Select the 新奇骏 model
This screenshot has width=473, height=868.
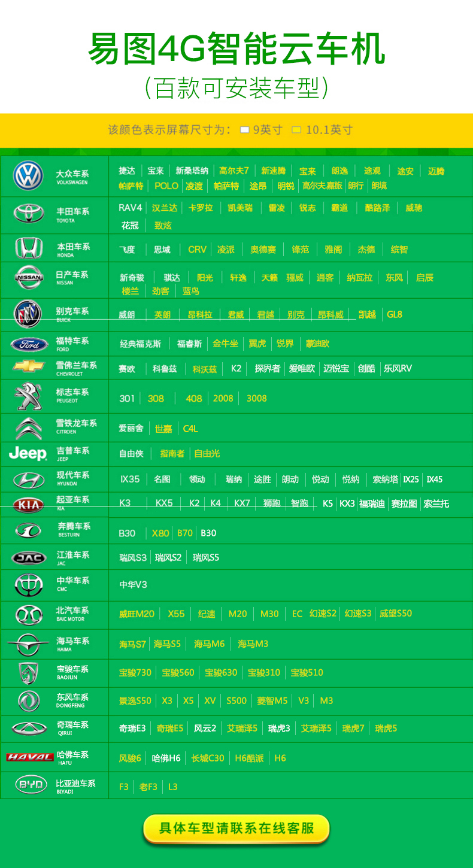132,278
